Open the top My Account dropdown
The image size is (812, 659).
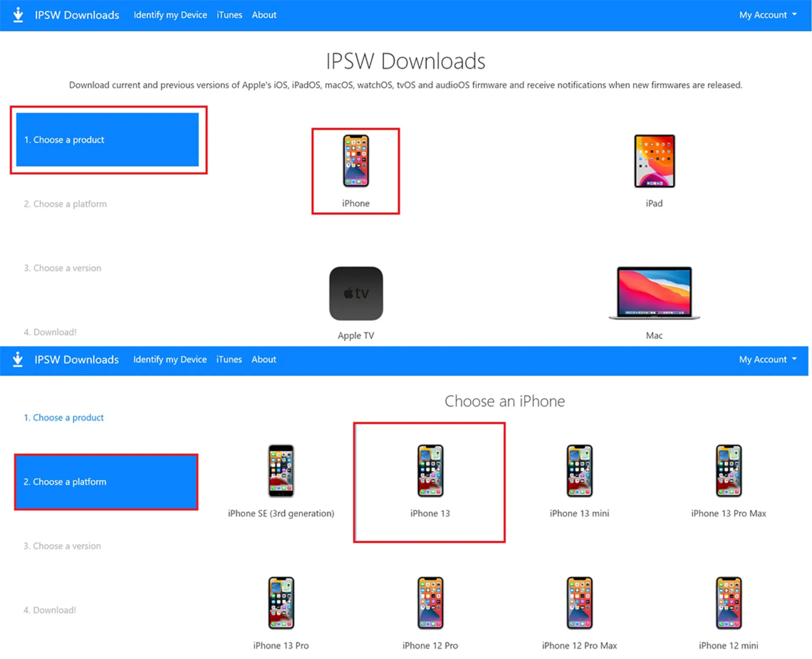[768, 15]
